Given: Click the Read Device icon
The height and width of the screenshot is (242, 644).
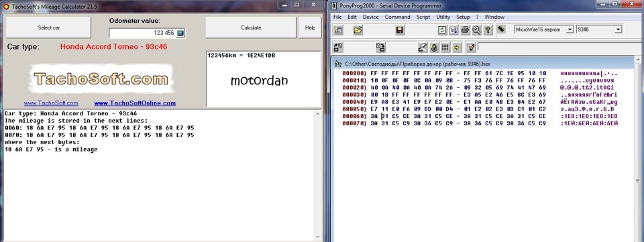Looking at the screenshot, I should click(338, 47).
